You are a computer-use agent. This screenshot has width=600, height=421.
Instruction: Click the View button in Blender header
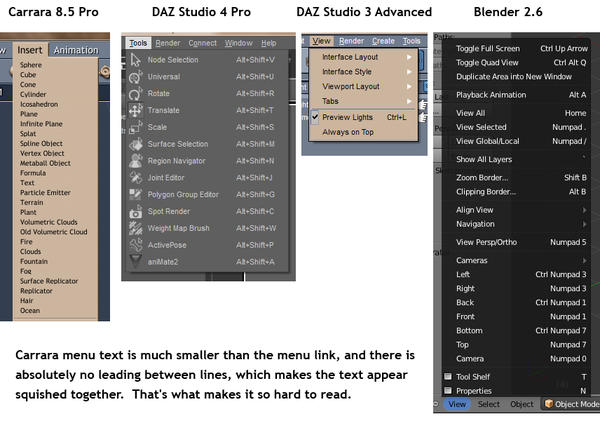[x=457, y=404]
